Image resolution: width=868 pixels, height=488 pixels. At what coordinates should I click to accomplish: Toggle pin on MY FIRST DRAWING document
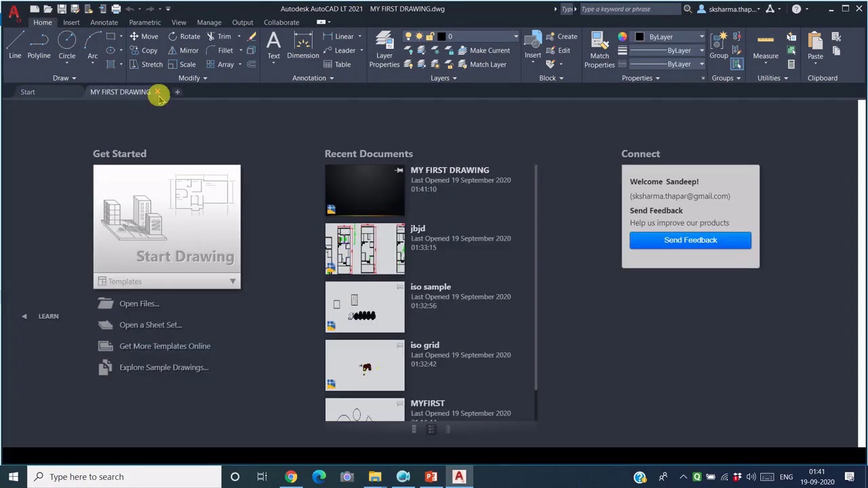click(x=399, y=170)
